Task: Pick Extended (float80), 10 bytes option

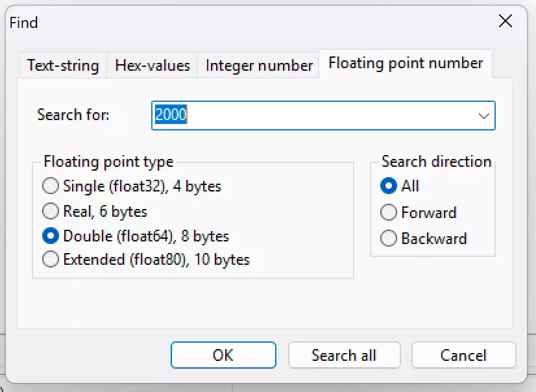Action: coord(51,260)
